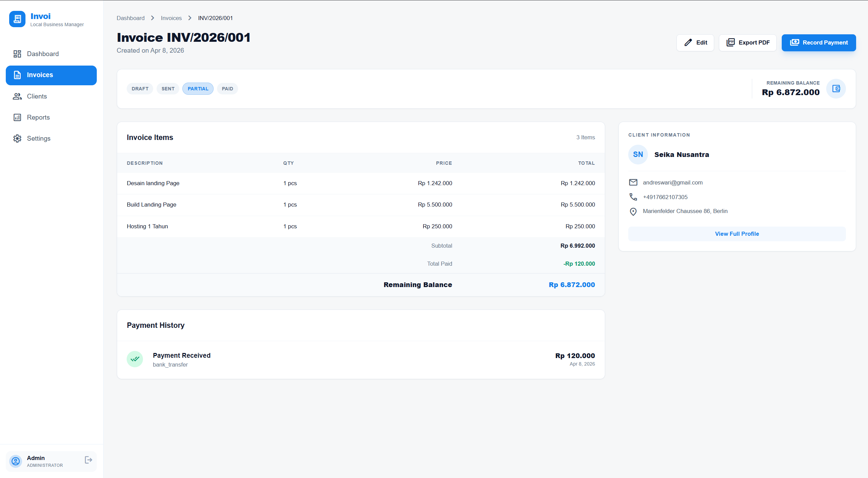This screenshot has width=868, height=478.
Task: Click the logout icon next to Admin
Action: pyautogui.click(x=88, y=460)
